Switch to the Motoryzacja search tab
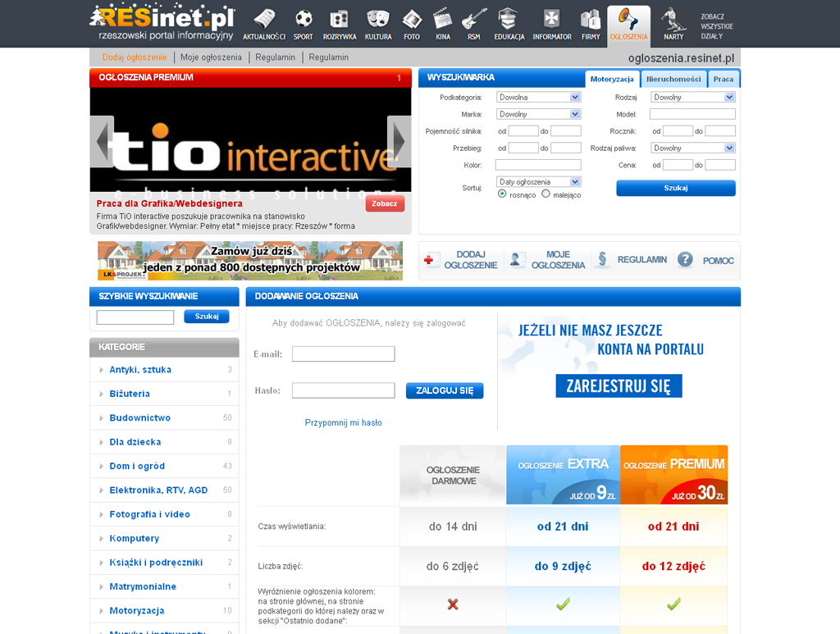The width and height of the screenshot is (840, 634). click(612, 80)
